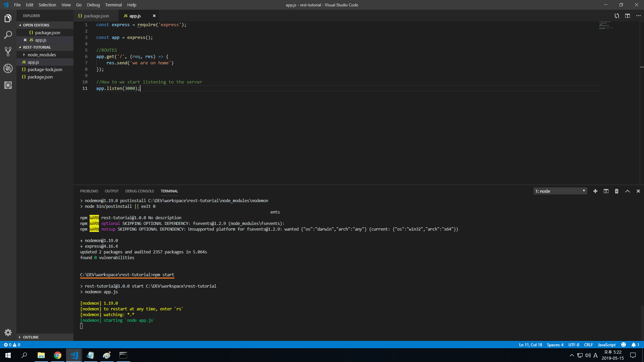Switch to the Problems panel tab
Viewport: 644px width, 362px height.
(x=89, y=191)
